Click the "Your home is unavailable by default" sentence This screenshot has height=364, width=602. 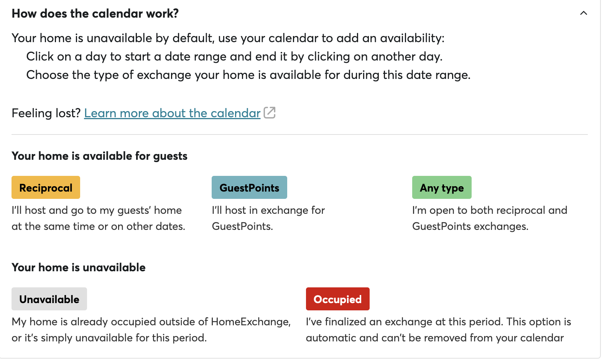coord(228,38)
